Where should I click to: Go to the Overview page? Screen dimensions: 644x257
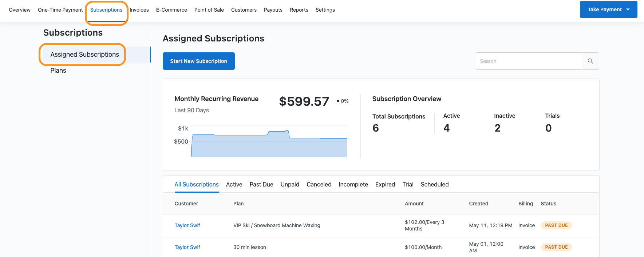20,10
